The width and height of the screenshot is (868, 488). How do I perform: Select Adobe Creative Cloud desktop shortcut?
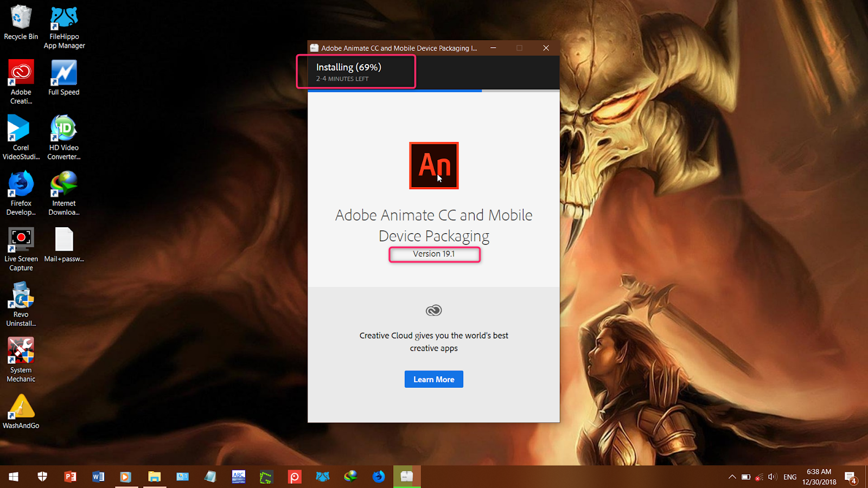(21, 82)
